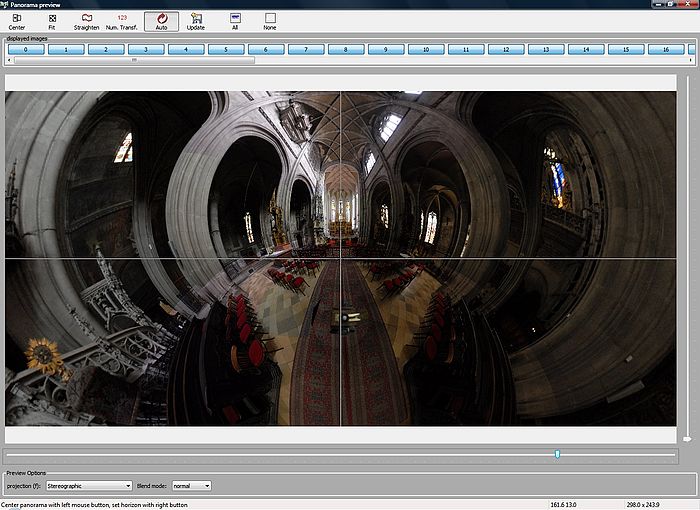Click the Center panorama tool
Screen dimensions: 700x510
[17, 21]
